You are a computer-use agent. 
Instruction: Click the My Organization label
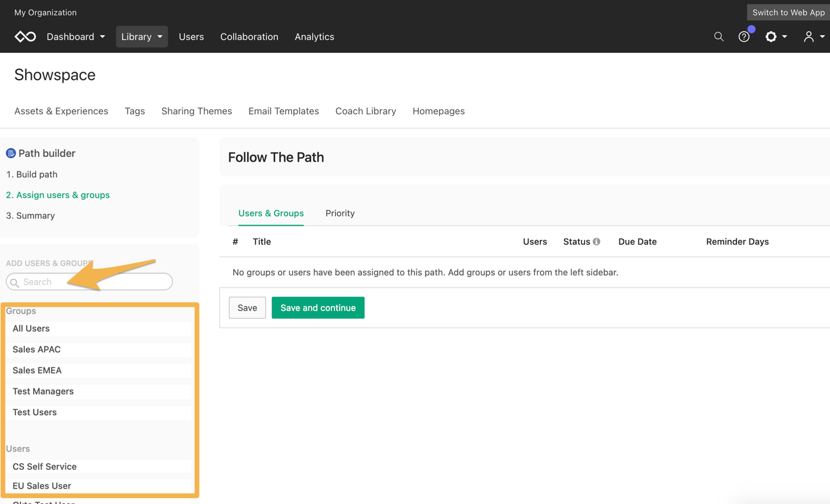tap(45, 12)
